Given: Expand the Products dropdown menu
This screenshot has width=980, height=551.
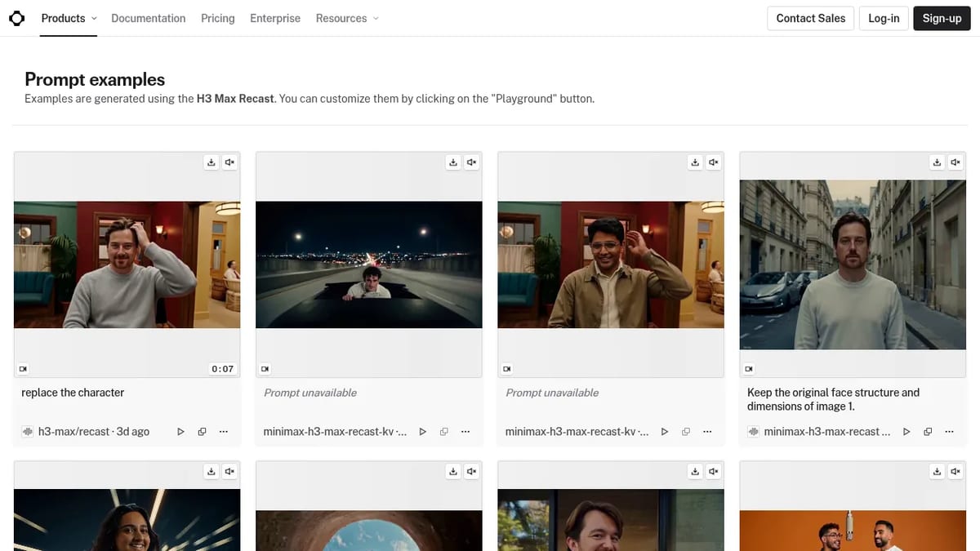Looking at the screenshot, I should point(69,18).
